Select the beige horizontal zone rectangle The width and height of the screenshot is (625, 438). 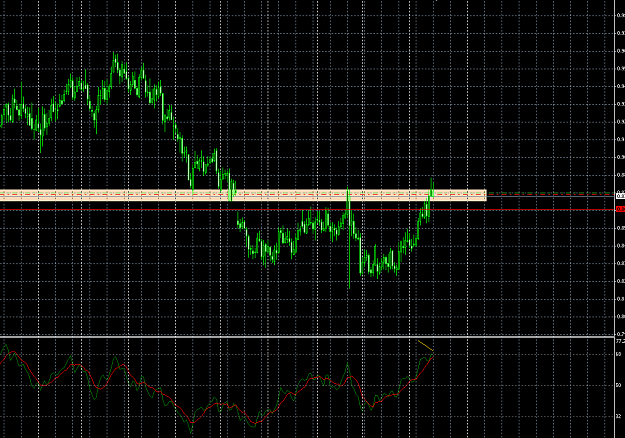click(243, 195)
